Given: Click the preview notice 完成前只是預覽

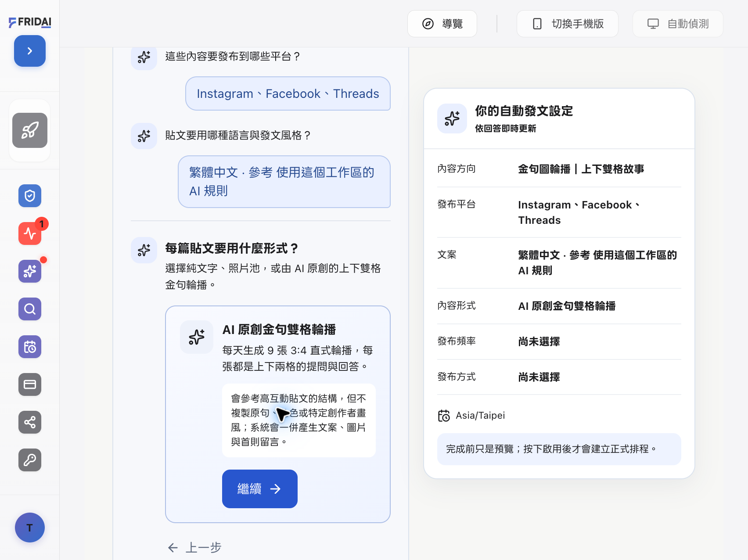Looking at the screenshot, I should (559, 449).
